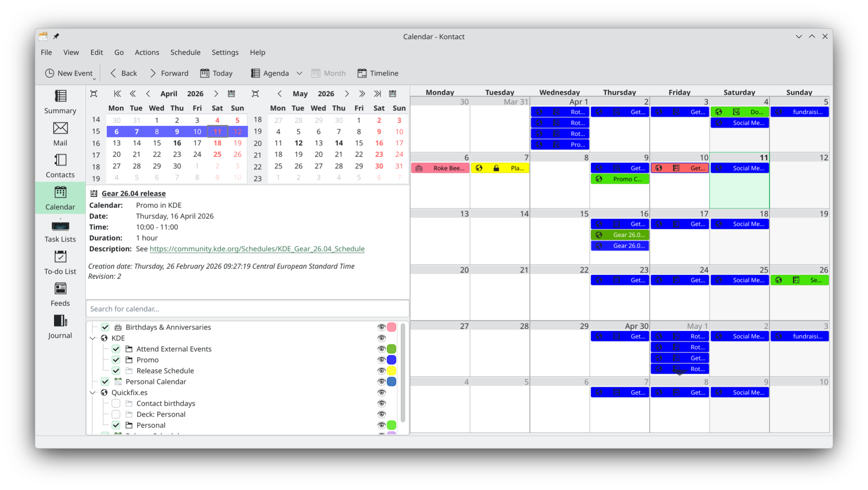This screenshot has width=868, height=490.
Task: Click the Search for calendar field
Action: click(x=247, y=309)
